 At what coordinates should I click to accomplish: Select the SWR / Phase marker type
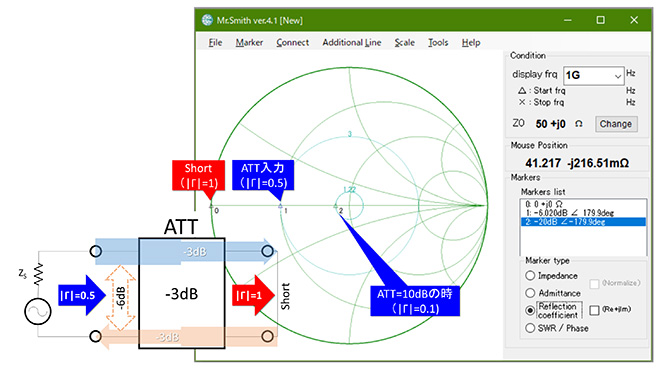[x=530, y=328]
